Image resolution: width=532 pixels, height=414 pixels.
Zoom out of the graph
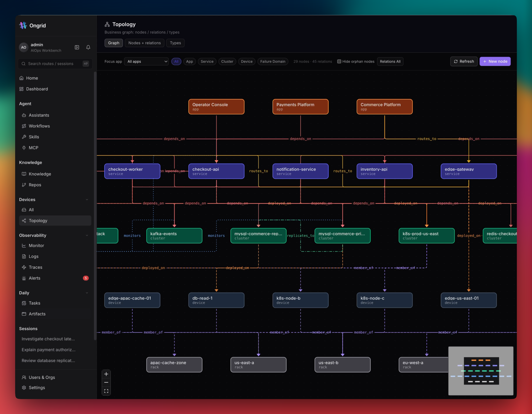click(106, 382)
